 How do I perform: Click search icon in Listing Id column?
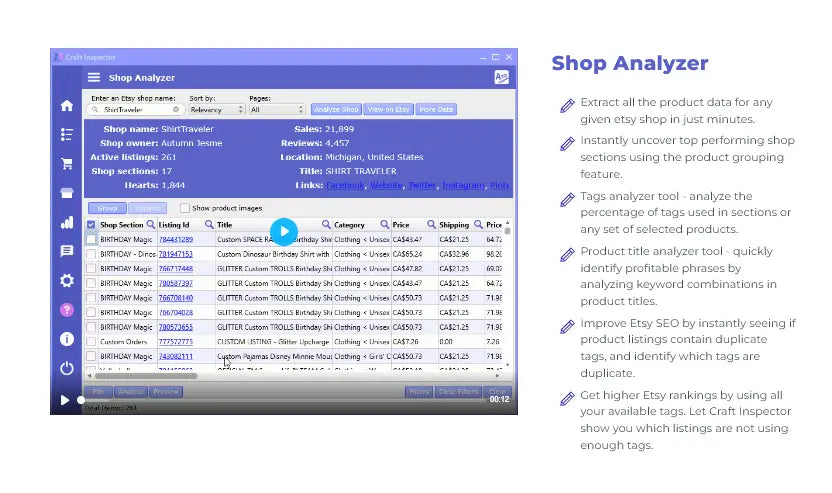209,224
